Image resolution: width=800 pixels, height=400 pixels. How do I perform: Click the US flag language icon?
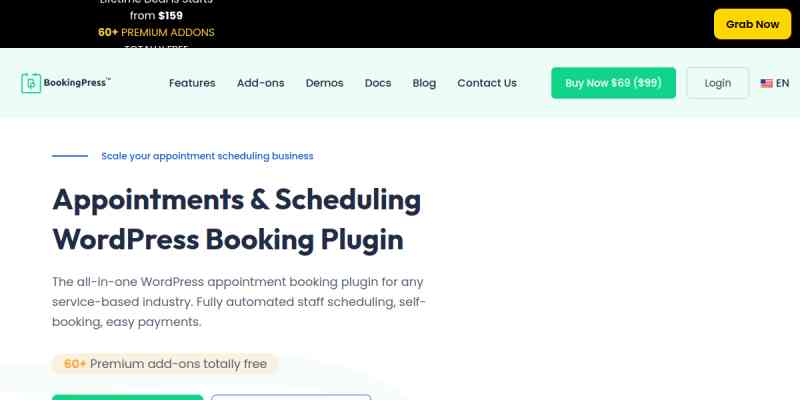766,83
